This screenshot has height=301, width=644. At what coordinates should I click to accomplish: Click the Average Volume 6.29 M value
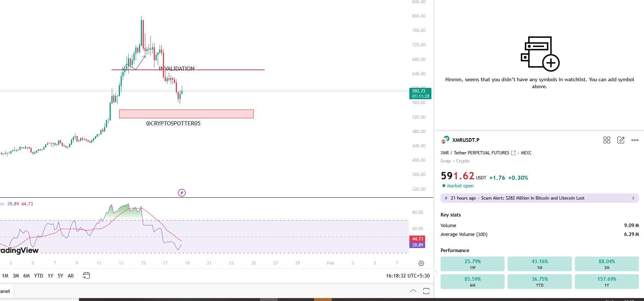(x=631, y=234)
